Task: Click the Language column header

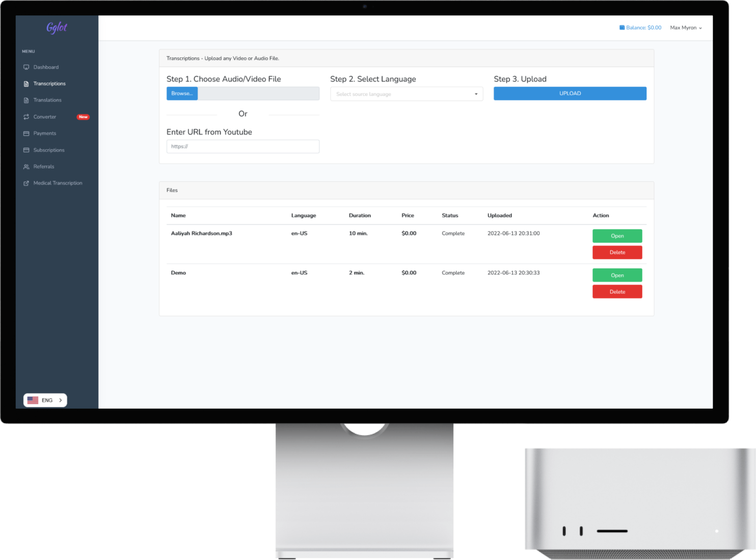Action: pyautogui.click(x=304, y=216)
